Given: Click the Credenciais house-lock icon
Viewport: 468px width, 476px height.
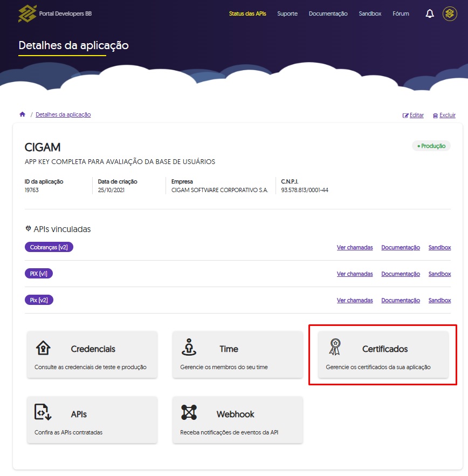Looking at the screenshot, I should [x=43, y=349].
